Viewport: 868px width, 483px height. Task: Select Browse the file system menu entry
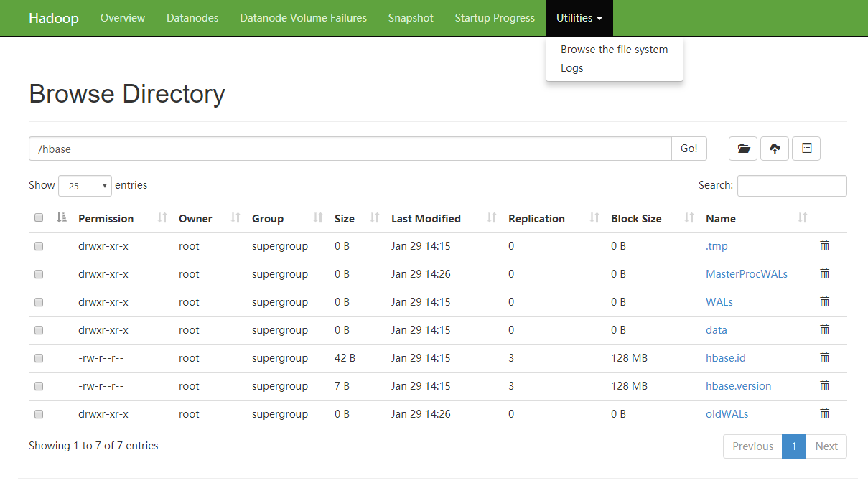tap(615, 50)
